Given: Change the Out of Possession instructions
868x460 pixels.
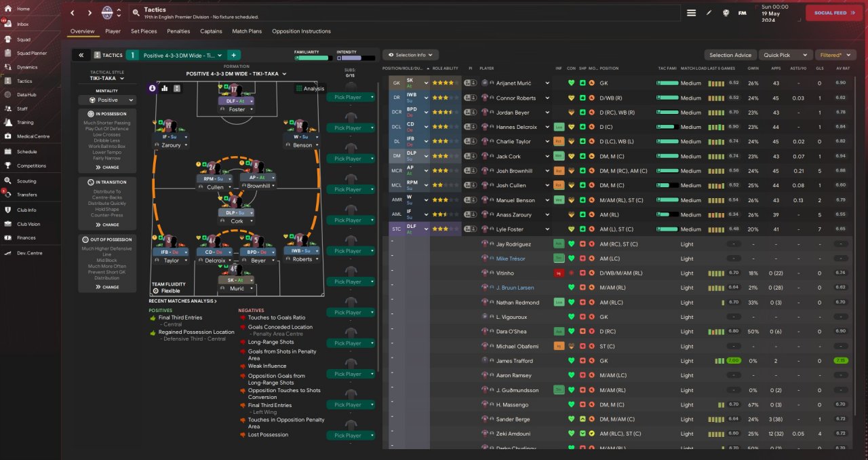Looking at the screenshot, I should pyautogui.click(x=107, y=287).
